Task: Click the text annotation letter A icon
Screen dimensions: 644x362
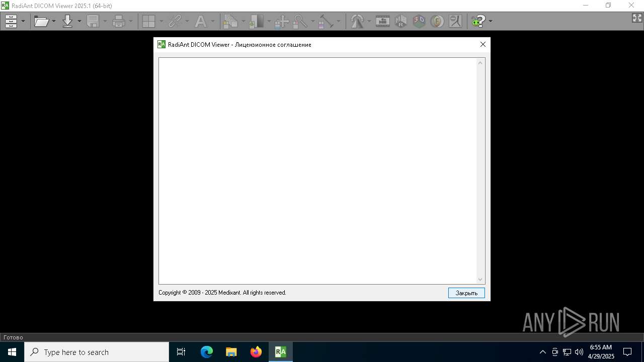Action: click(200, 21)
